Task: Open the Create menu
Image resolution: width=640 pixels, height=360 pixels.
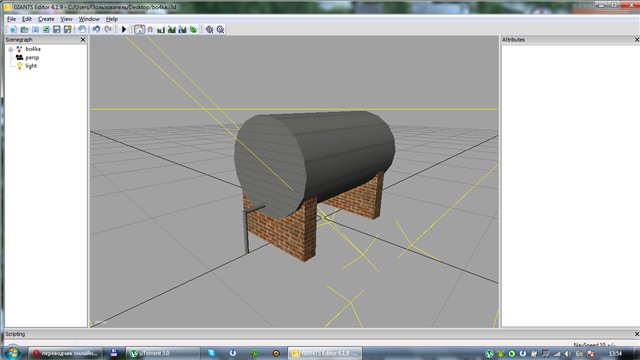Action: (x=46, y=19)
